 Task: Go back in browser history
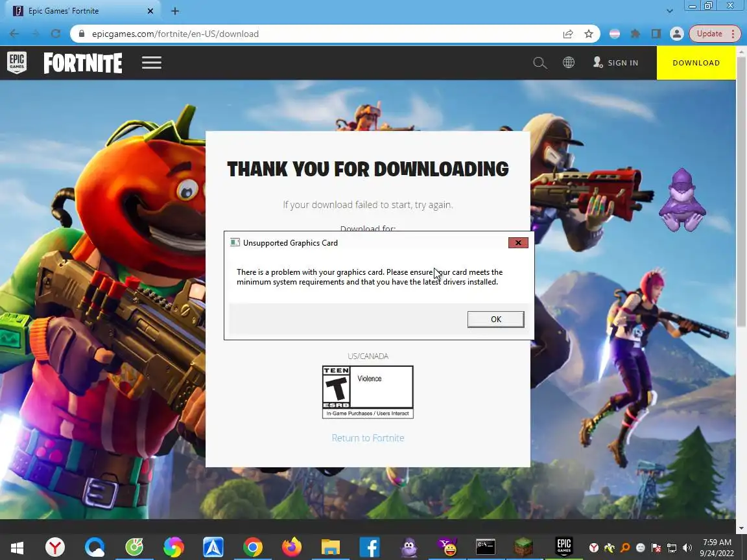pos(14,33)
